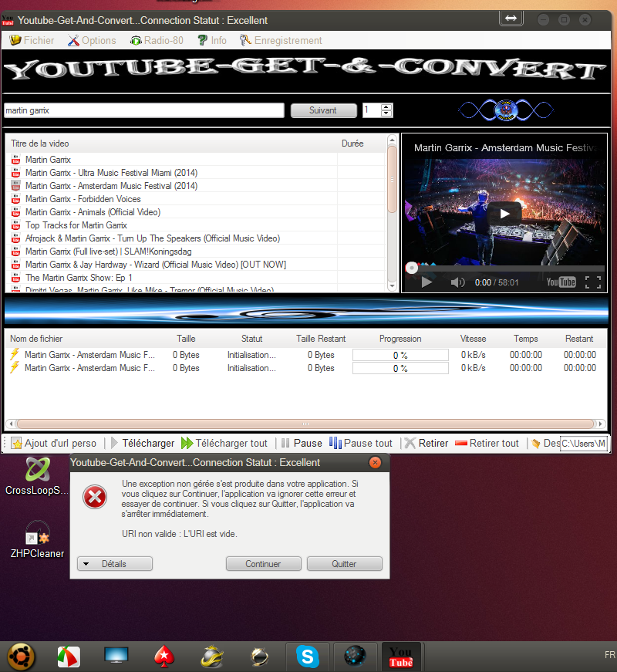The height and width of the screenshot is (672, 617).
Task: Open CrossLoopS desktop shortcut
Action: [x=37, y=476]
